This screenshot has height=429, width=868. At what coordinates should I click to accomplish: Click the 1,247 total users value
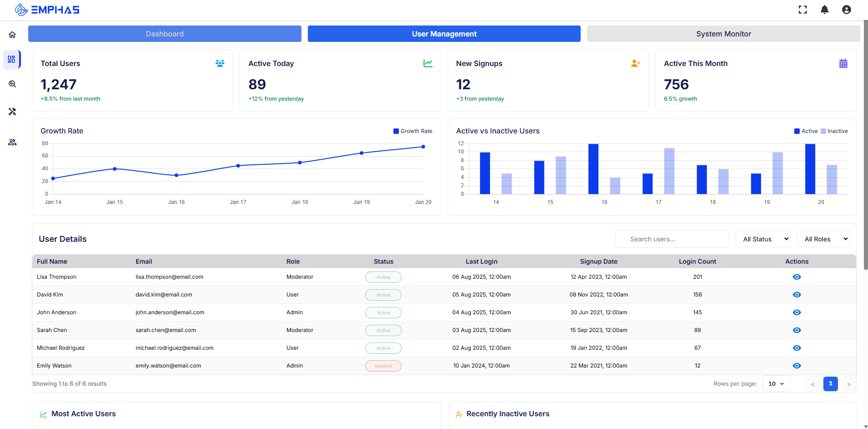pos(59,84)
